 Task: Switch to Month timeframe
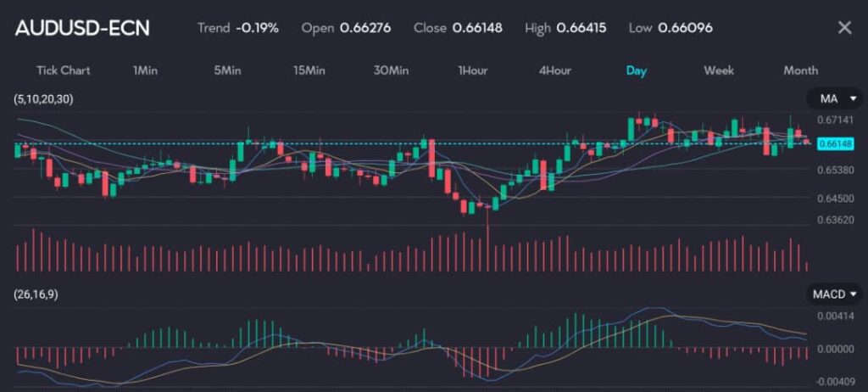click(800, 70)
